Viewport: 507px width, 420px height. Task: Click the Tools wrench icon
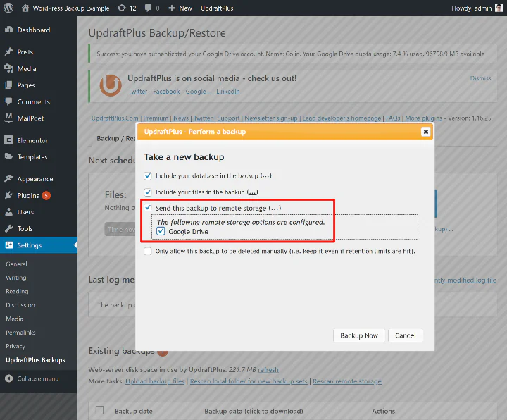[x=8, y=228]
